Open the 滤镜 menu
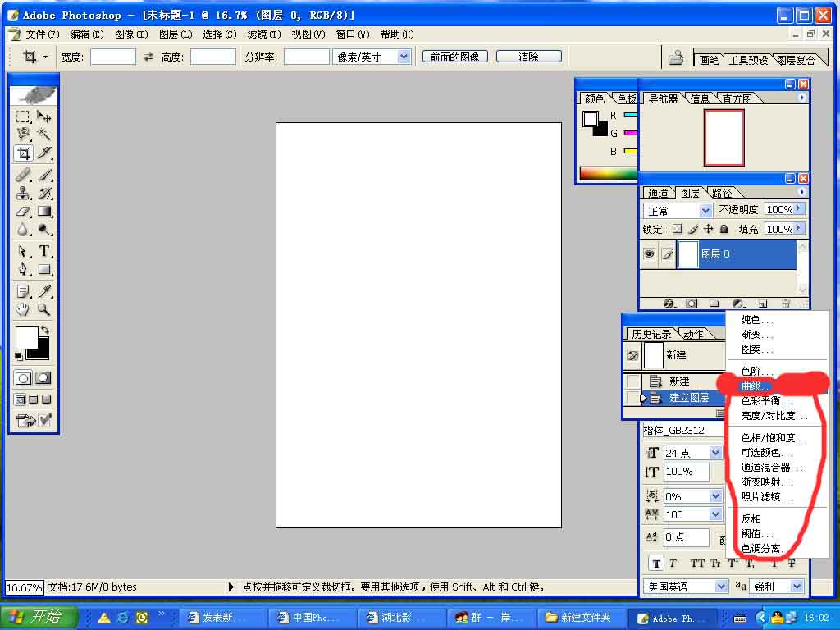The image size is (840, 630). point(263,34)
